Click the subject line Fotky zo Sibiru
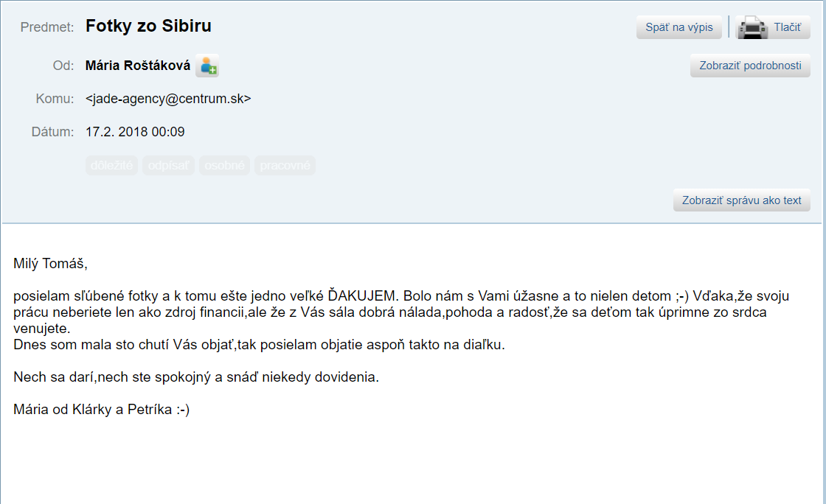Image resolution: width=826 pixels, height=504 pixels. pyautogui.click(x=149, y=26)
